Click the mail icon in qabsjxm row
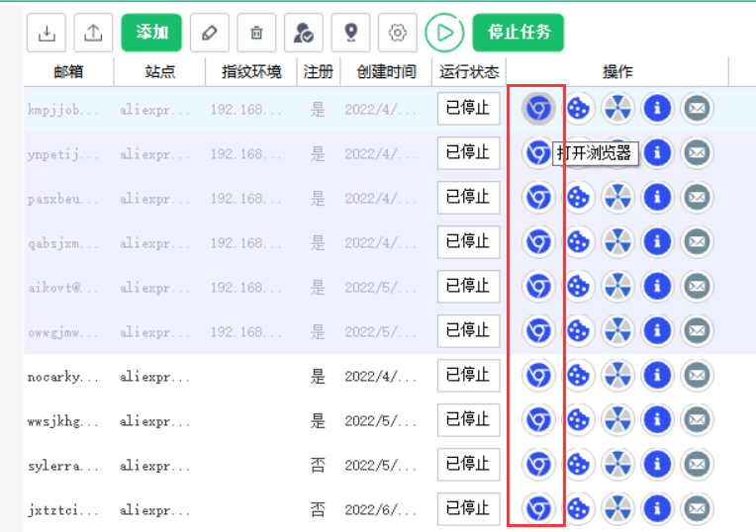Image resolution: width=756 pixels, height=532 pixels. [697, 241]
